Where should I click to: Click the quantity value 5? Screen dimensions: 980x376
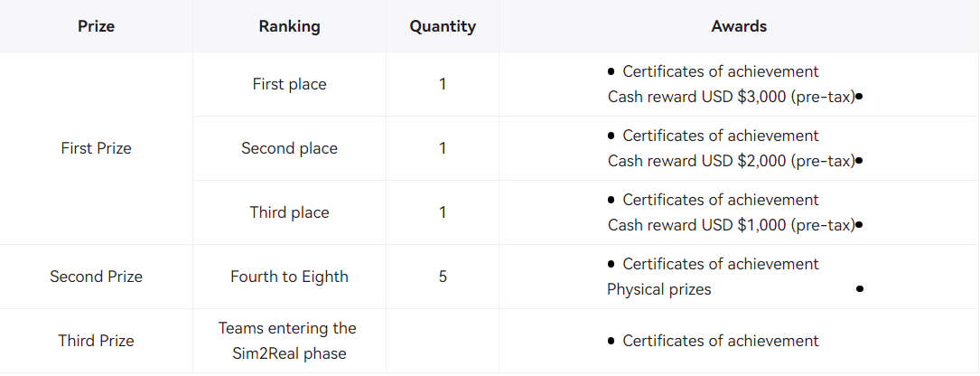point(443,277)
